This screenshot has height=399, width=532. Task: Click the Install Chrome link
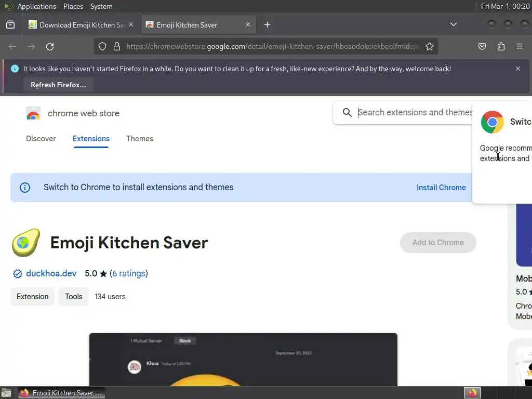tap(441, 188)
